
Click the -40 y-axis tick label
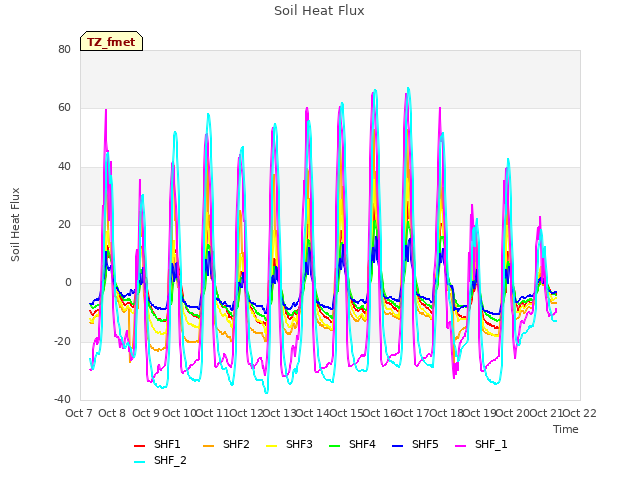point(62,399)
